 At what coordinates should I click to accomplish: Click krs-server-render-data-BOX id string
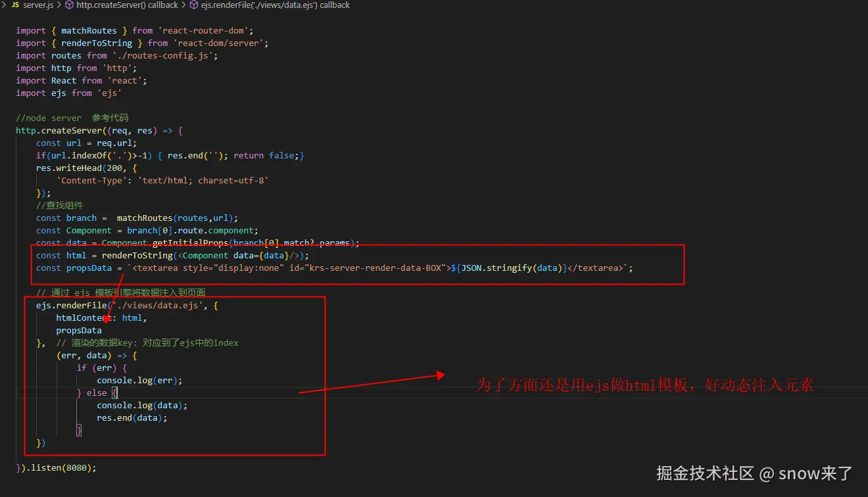coord(379,268)
